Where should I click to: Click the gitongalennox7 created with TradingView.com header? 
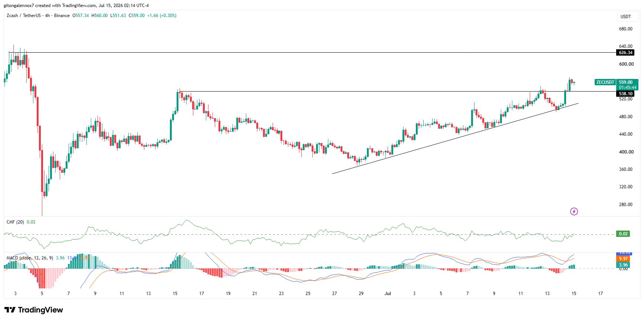pos(76,6)
